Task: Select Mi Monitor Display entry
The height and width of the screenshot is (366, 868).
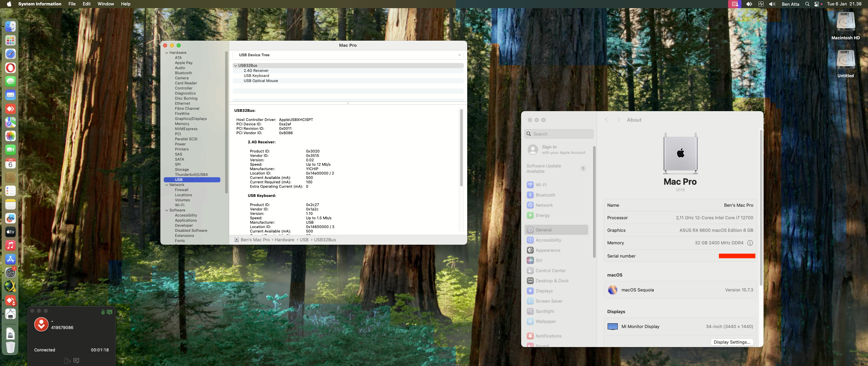Action: click(680, 327)
